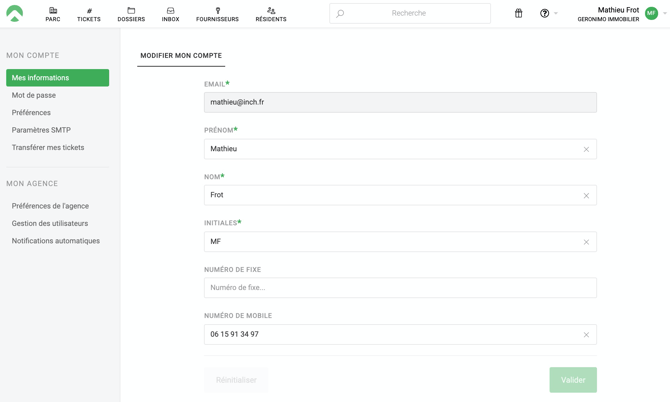Viewport: 670px width, 402px height.
Task: Clear the Prénom field
Action: click(x=586, y=149)
